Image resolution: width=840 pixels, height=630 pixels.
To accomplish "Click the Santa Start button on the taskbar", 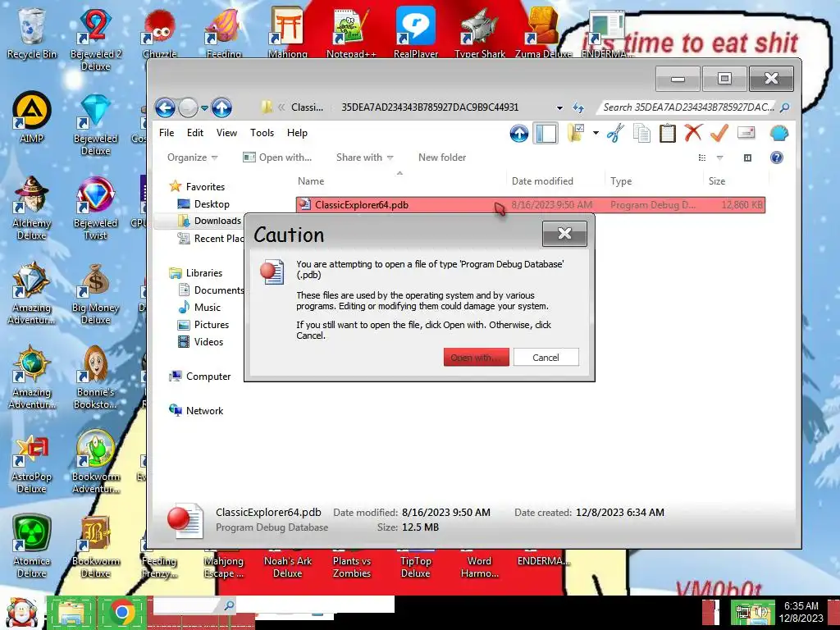I will point(21,613).
